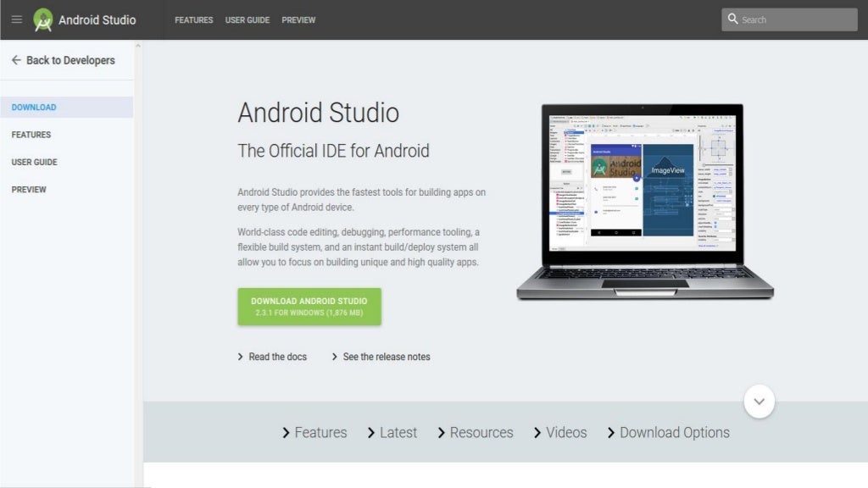This screenshot has width=868, height=488.
Task: Click the round scroll-down chevron button
Action: (x=759, y=401)
